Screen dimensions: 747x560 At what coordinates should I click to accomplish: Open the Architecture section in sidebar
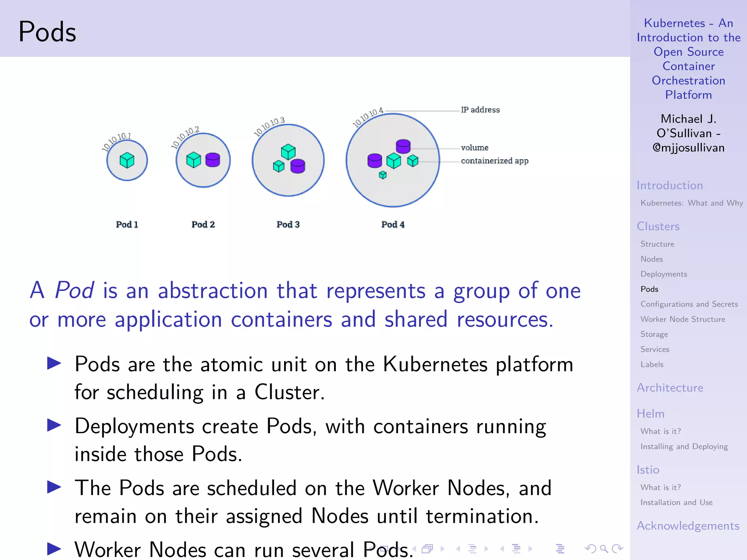coord(670,388)
